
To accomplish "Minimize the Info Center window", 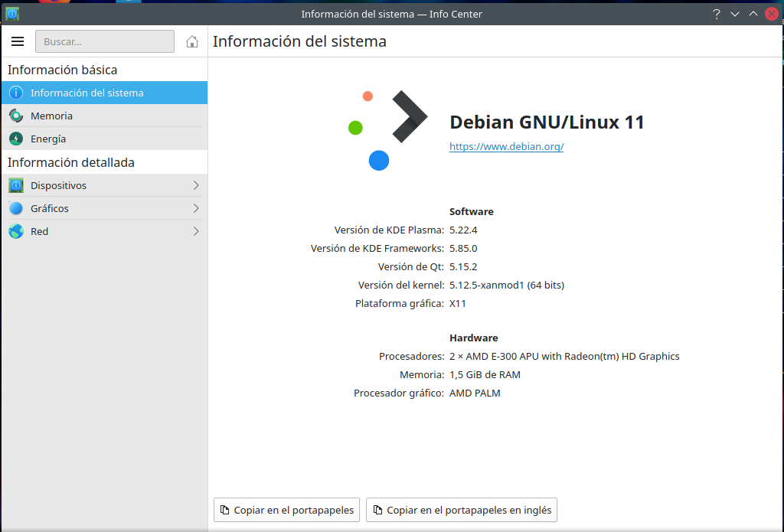I will [x=735, y=14].
